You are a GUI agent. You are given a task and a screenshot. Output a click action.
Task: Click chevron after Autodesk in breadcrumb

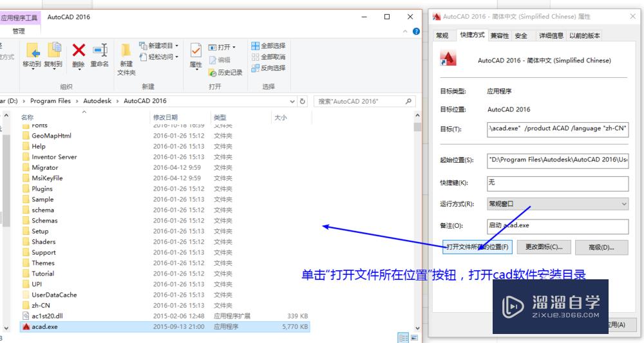(x=117, y=101)
